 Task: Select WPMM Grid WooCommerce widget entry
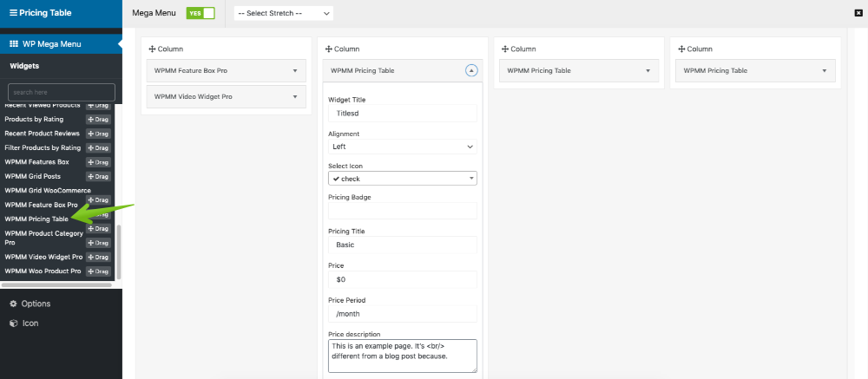48,190
